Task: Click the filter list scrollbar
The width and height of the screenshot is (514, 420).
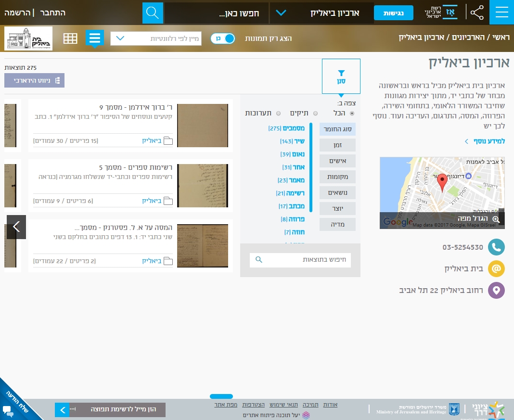Action: tap(311, 167)
